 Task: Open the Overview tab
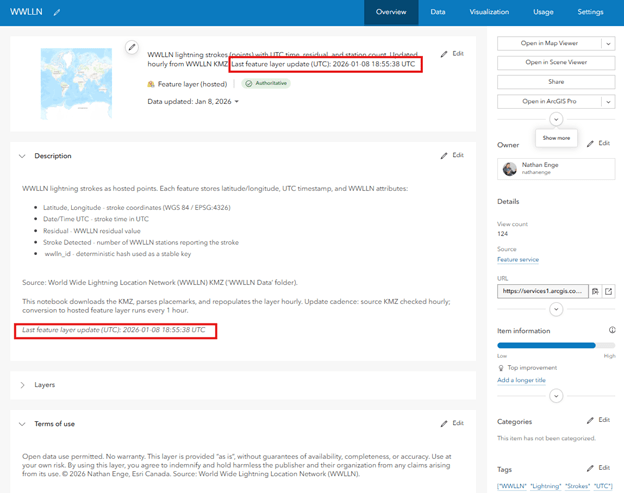pyautogui.click(x=391, y=12)
